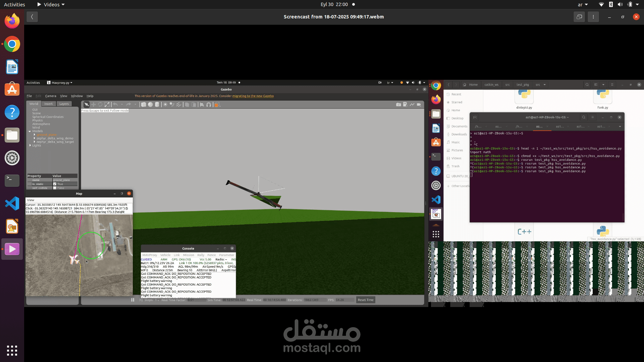Screen dimensions: 644x362
Task: Select the dinleyici.py file
Action: tap(524, 100)
